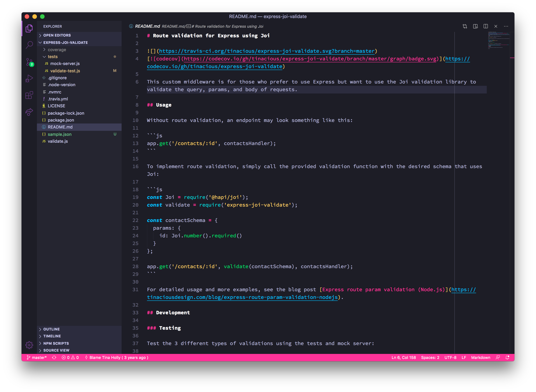The width and height of the screenshot is (536, 392).
Task: Click the split editor right icon
Action: point(485,26)
